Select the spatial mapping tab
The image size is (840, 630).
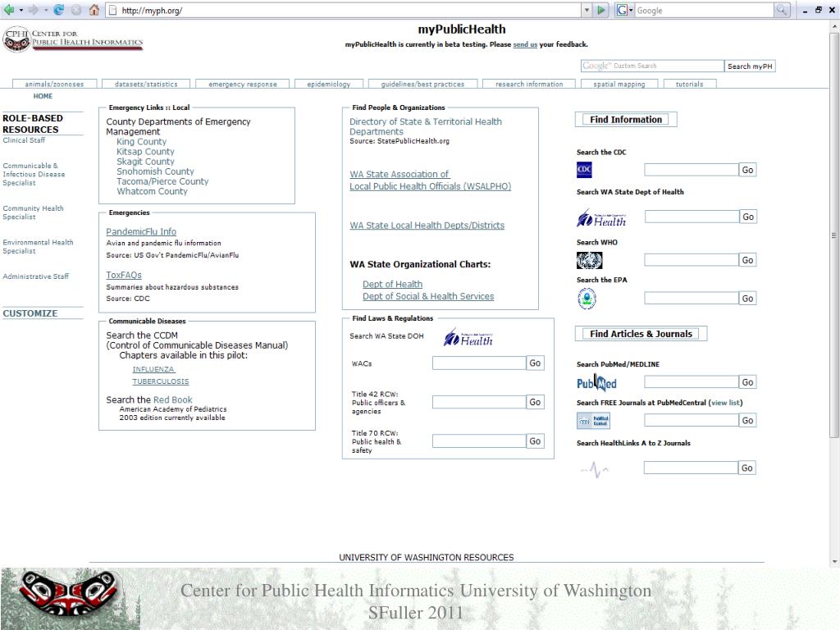(619, 84)
